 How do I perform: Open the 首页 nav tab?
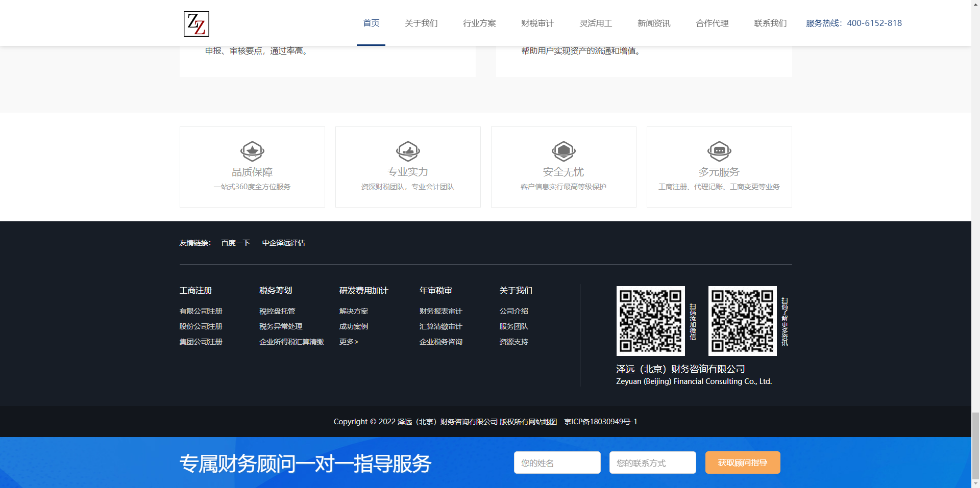pyautogui.click(x=371, y=23)
